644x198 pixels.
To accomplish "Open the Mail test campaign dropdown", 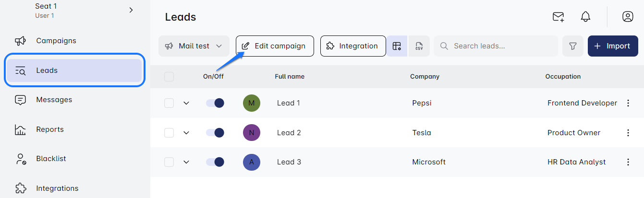I will pos(194,46).
